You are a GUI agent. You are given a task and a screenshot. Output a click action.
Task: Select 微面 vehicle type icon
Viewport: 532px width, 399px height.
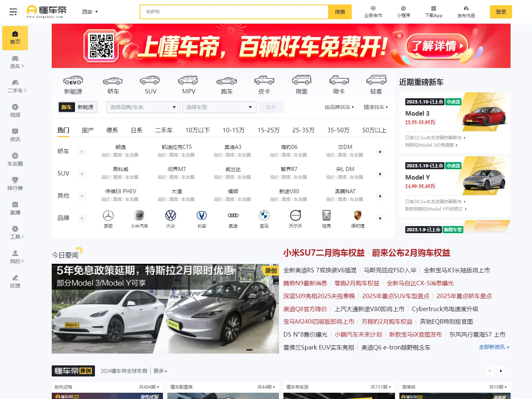pos(301,85)
